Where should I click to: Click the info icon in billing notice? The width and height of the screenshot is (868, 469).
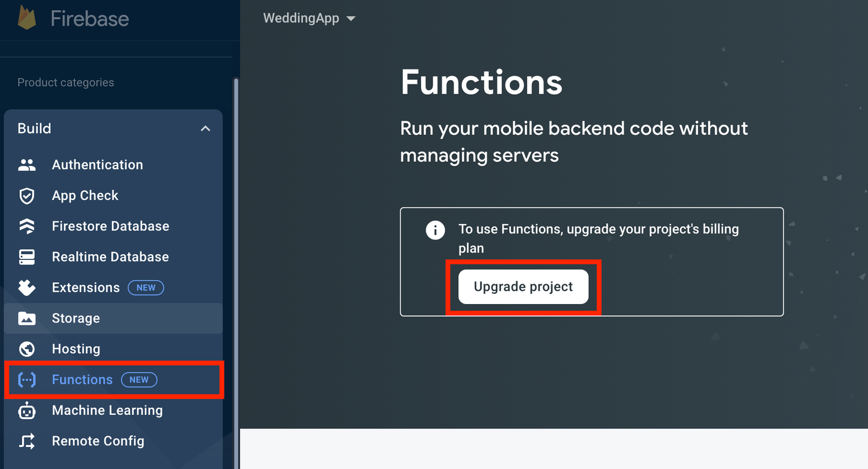coord(435,230)
